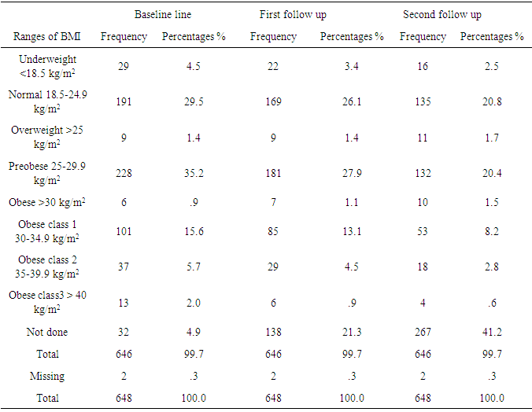Click the Underweight row label
The height and width of the screenshot is (412, 532).
pyautogui.click(x=47, y=67)
